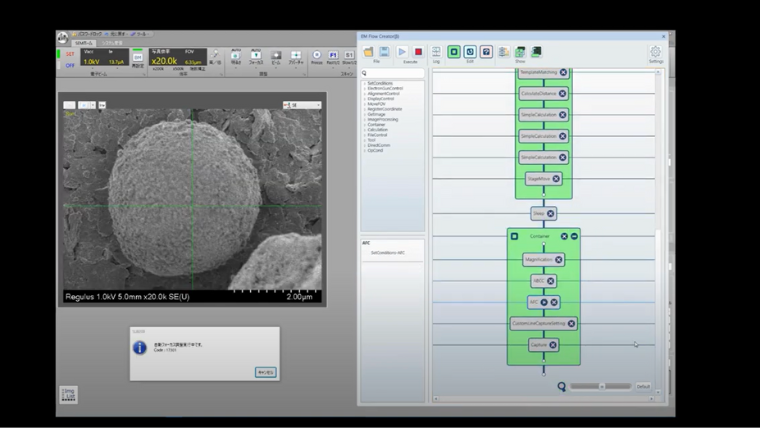
Task: Cancel the auto focus dialog
Action: click(266, 372)
